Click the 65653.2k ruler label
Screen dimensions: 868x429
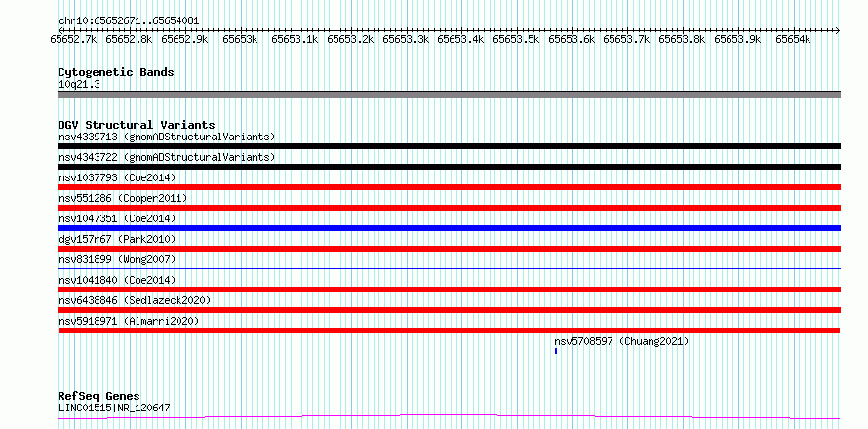(350, 39)
